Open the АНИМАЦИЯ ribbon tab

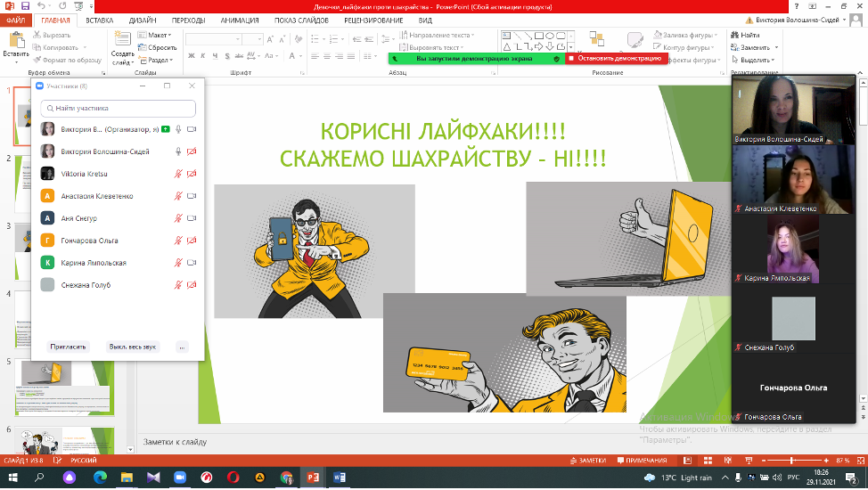click(240, 19)
